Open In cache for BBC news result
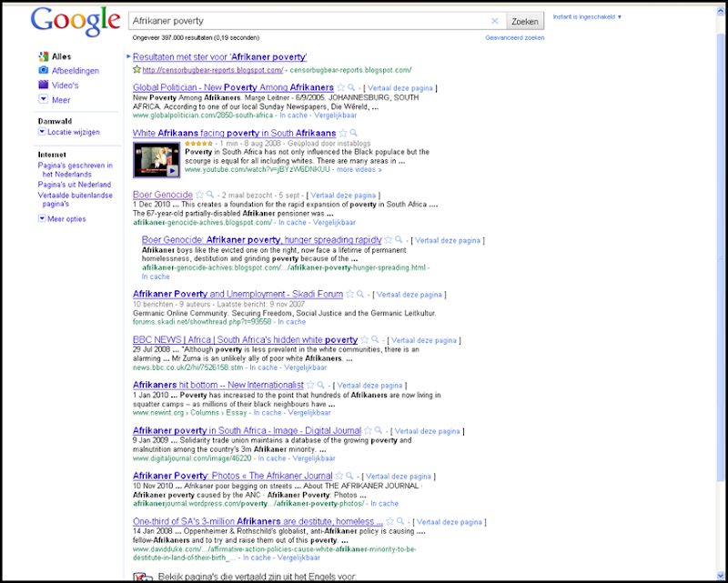The image size is (728, 583). pyautogui.click(x=263, y=367)
